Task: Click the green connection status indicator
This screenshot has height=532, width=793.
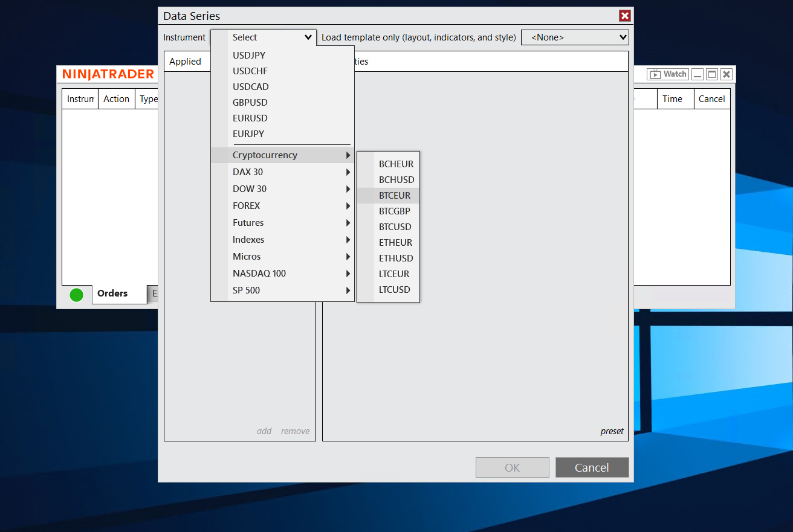Action: point(76,295)
